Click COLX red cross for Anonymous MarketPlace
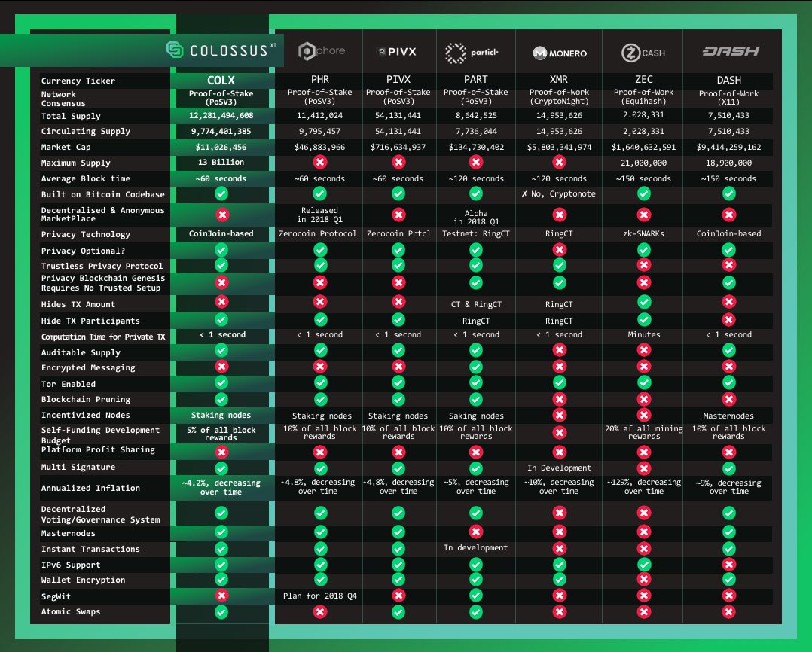The image size is (812, 652). click(x=222, y=215)
